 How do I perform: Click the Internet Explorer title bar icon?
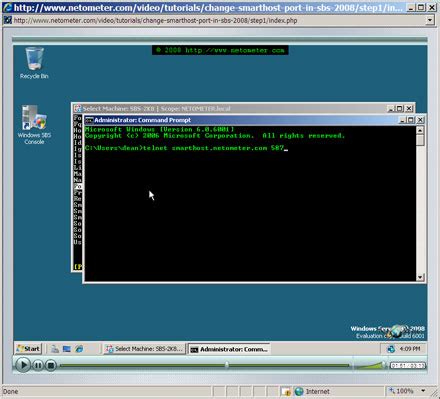(8, 7)
